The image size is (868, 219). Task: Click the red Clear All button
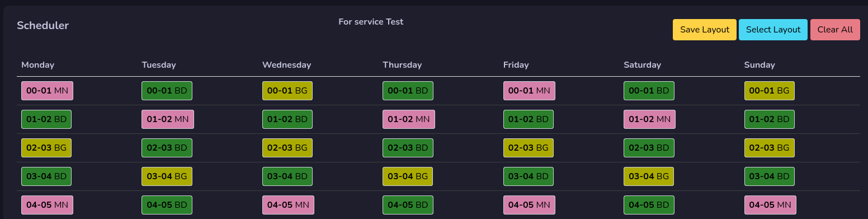pyautogui.click(x=835, y=30)
